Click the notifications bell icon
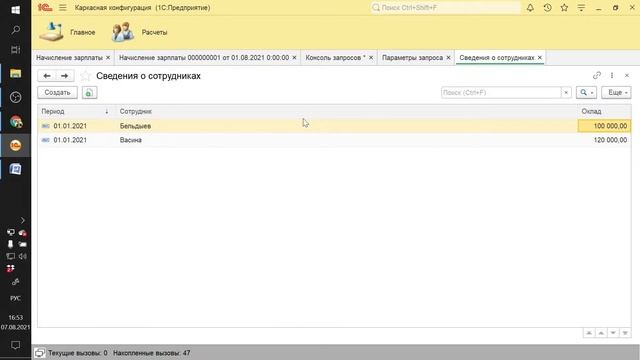The width and height of the screenshot is (640, 360). click(x=530, y=7)
